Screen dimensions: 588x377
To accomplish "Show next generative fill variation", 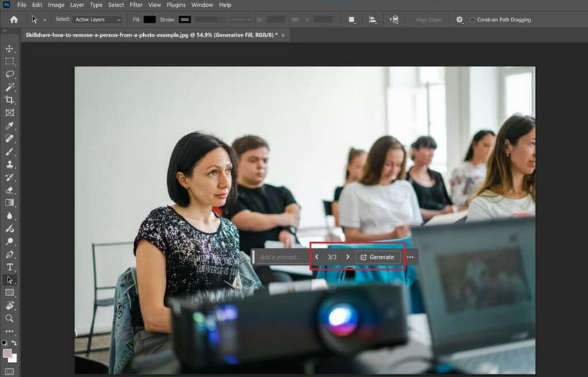I will point(348,257).
